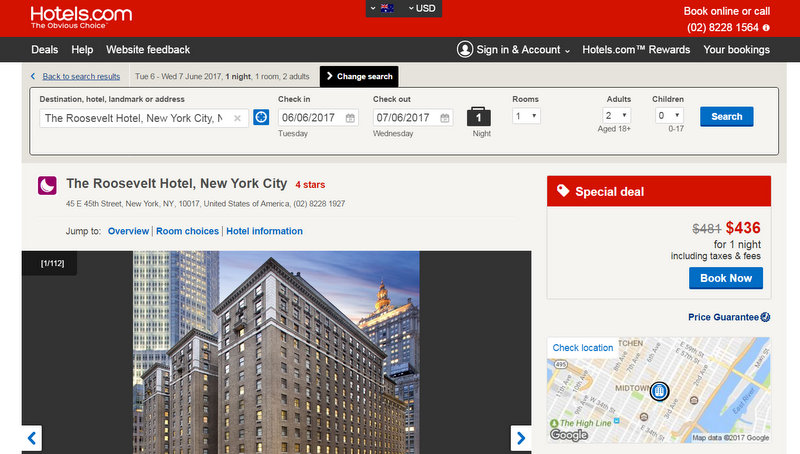Open Hotels.com Rewards
Viewport: 800px width, 454px height.
coord(636,49)
